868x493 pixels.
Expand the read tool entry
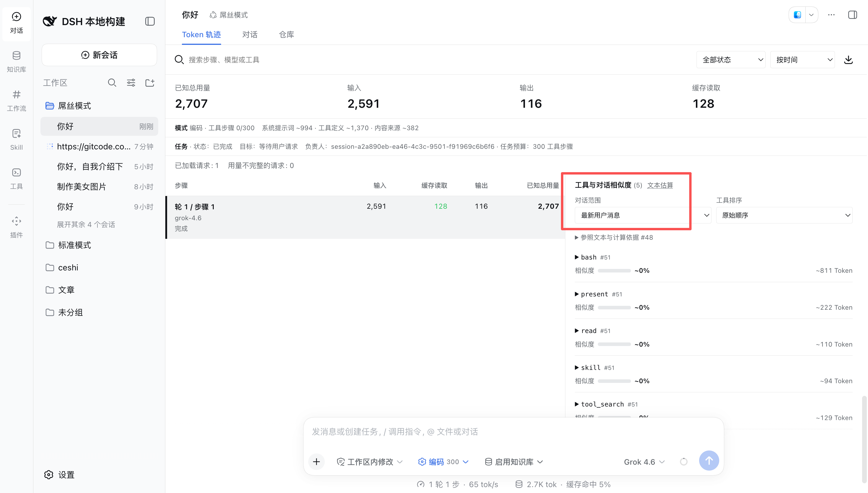[593, 331]
